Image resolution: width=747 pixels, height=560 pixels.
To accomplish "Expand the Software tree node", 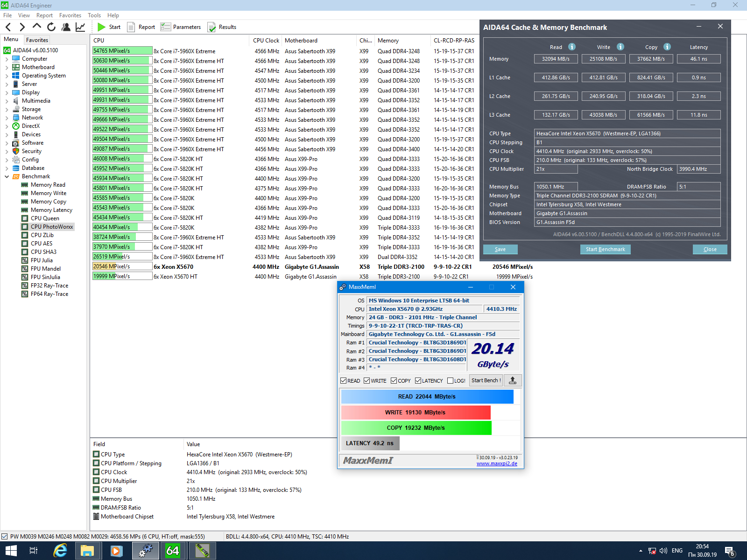I will 7,143.
